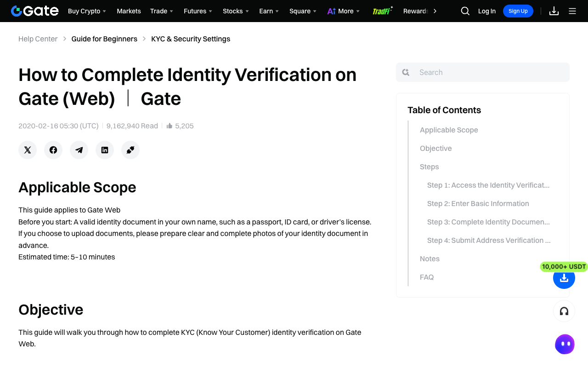Share article on Facebook
The width and height of the screenshot is (588, 368).
click(x=53, y=150)
